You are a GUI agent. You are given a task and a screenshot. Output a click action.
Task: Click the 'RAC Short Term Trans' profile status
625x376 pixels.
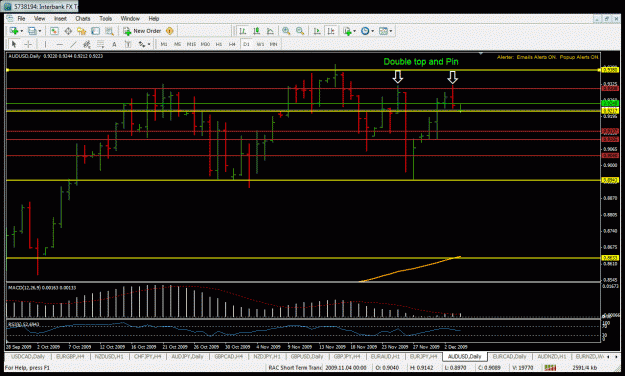295,368
